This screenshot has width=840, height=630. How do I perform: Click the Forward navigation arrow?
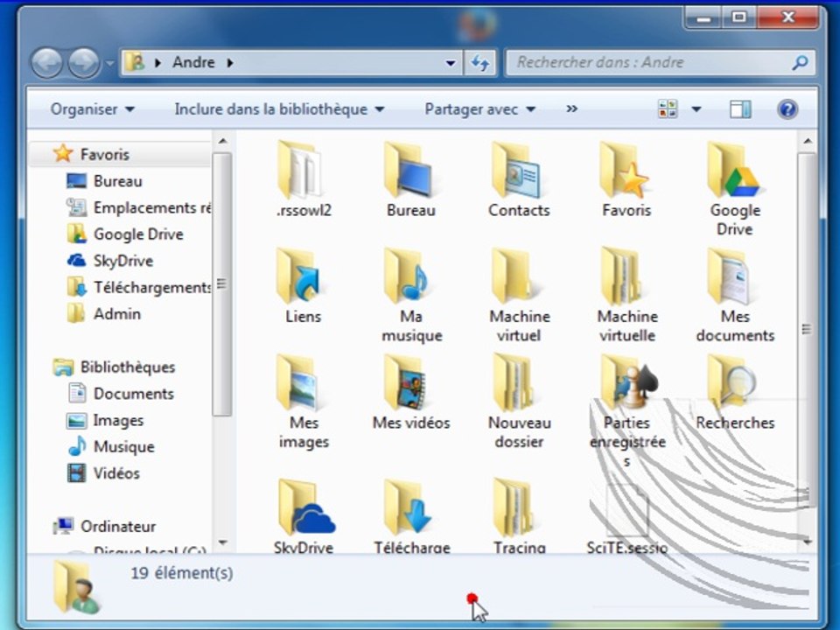tap(84, 63)
